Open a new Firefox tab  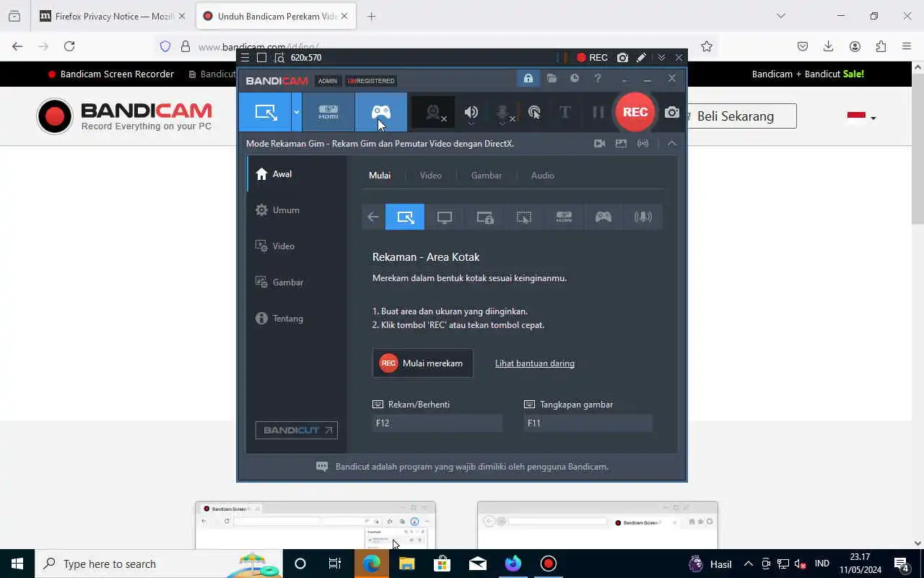point(371,16)
